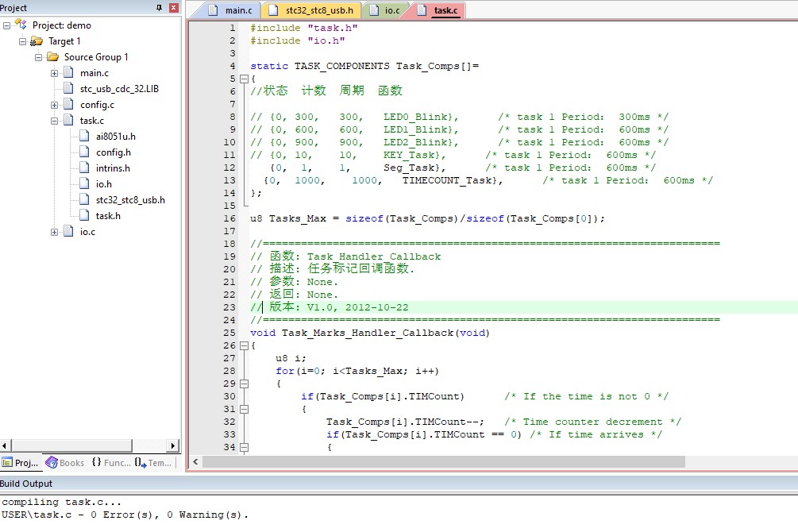Toggle the code fold at line 29
This screenshot has height=532, width=798.
tap(243, 384)
